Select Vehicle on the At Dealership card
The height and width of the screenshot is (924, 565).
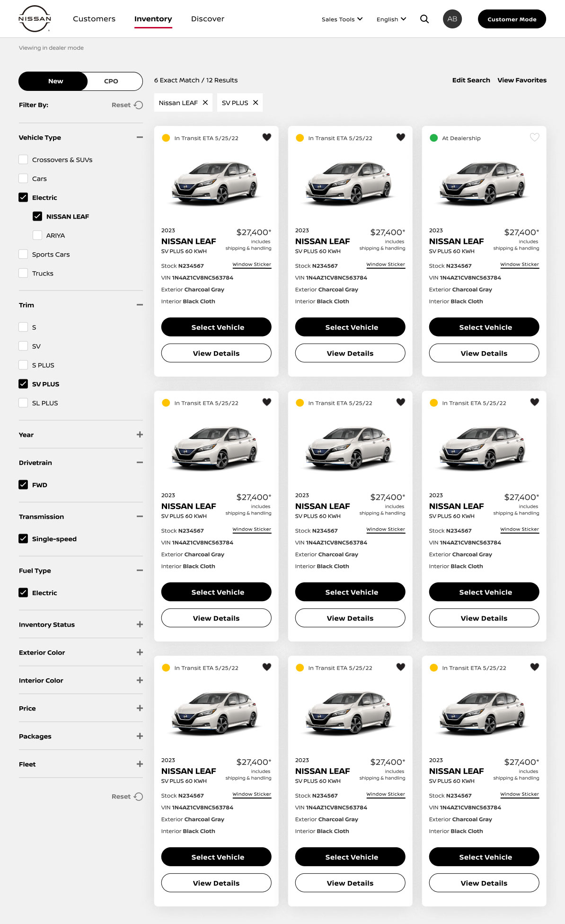pos(484,327)
